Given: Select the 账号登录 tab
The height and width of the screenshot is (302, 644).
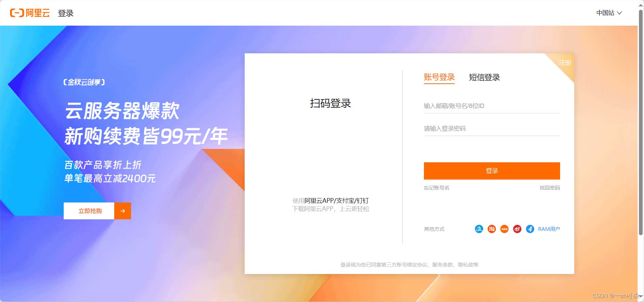Looking at the screenshot, I should click(x=439, y=77).
